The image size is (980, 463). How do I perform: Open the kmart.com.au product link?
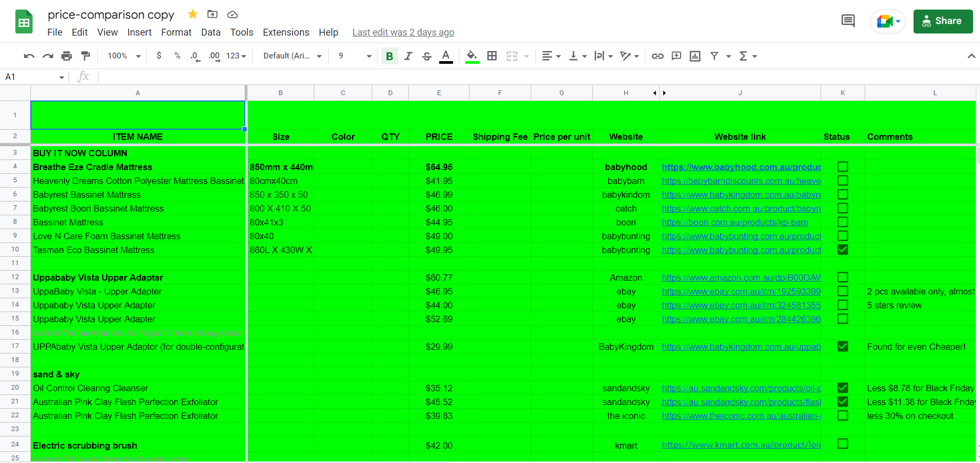[741, 444]
